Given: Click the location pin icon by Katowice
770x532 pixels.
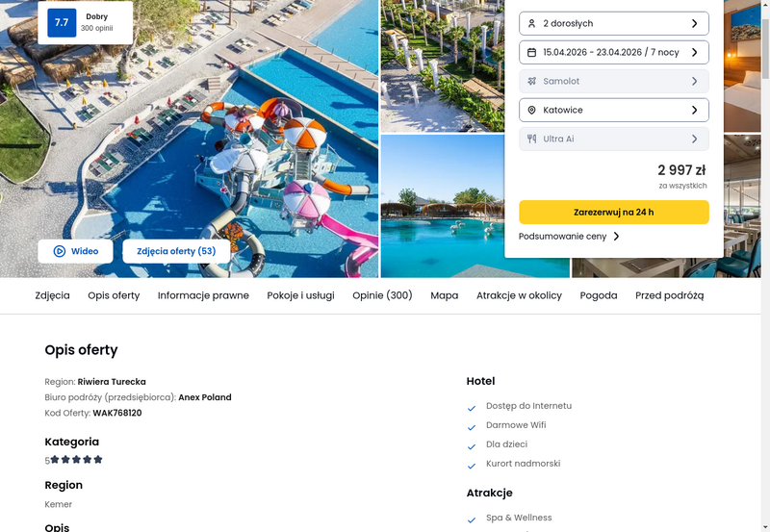Looking at the screenshot, I should pyautogui.click(x=531, y=110).
